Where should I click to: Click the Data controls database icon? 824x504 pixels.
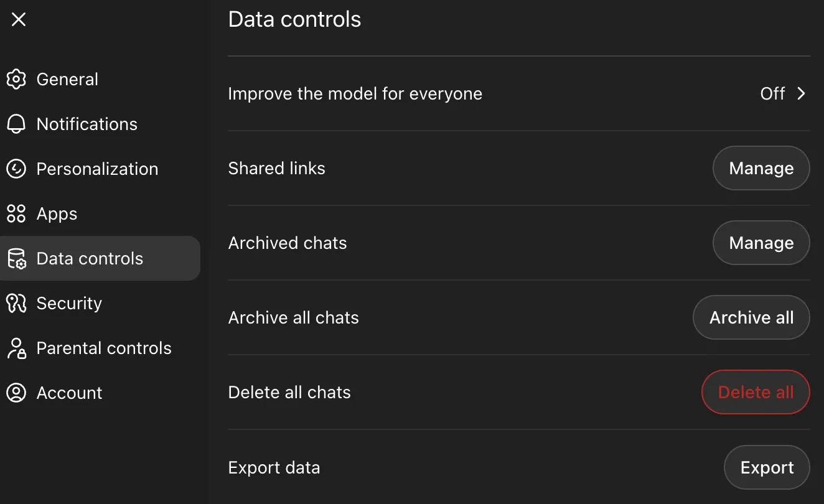click(x=16, y=258)
